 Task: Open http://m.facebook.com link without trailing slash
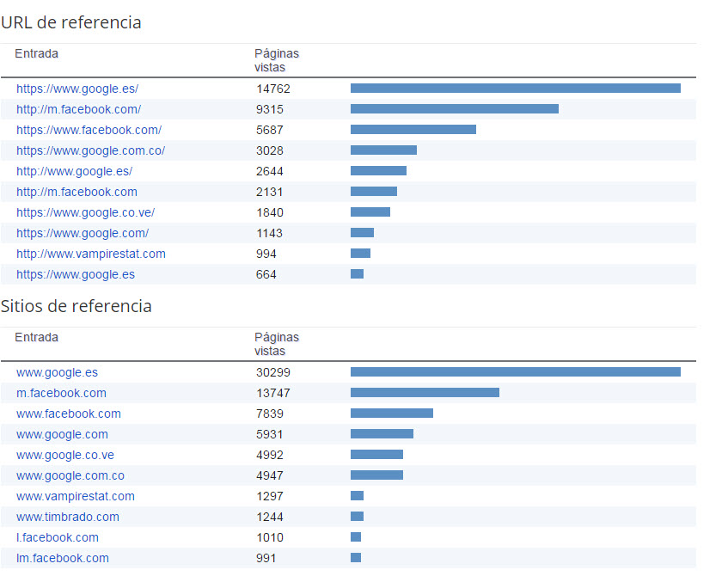(x=76, y=192)
